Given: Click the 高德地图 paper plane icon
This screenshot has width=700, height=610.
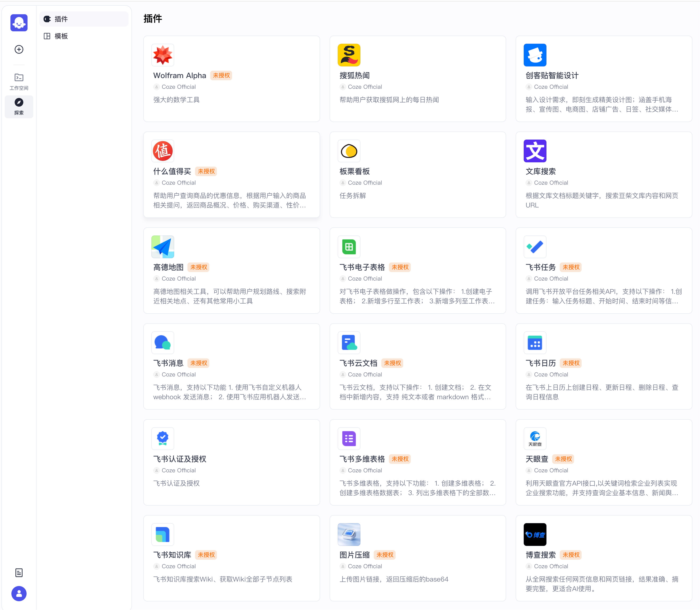Looking at the screenshot, I should click(163, 247).
